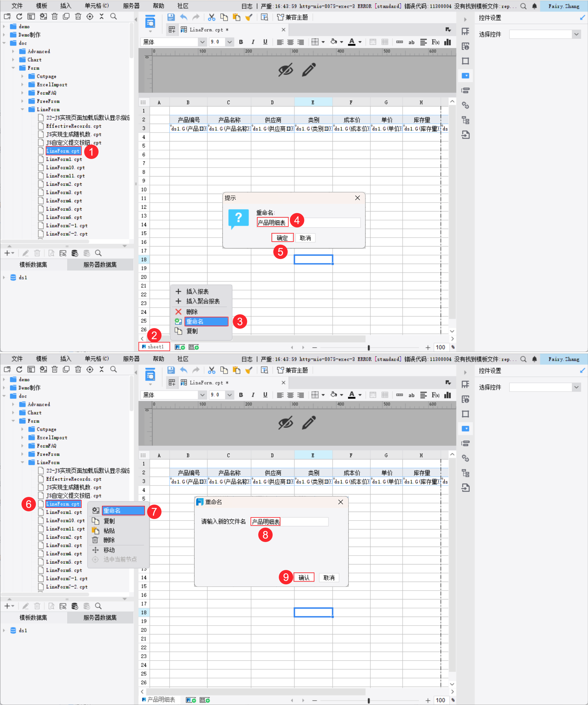
Task: Toggle bold in the lower screenshot toolbar
Action: (x=241, y=395)
